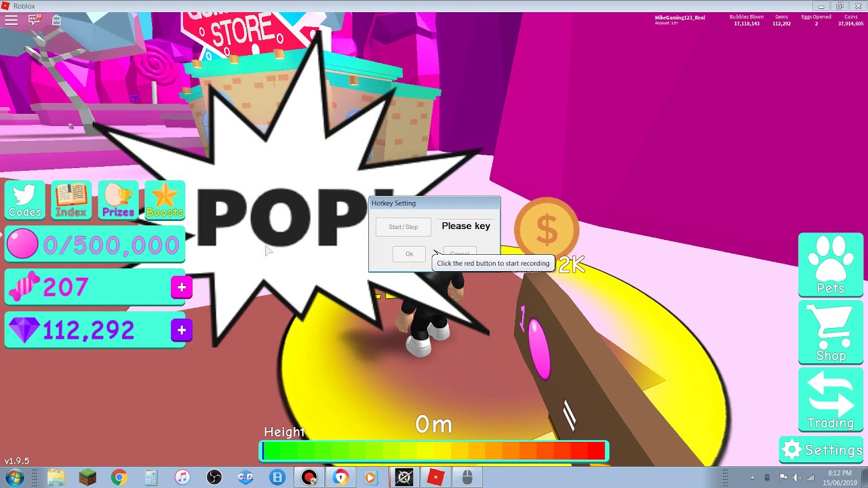Open the C.D taskbar icon
The width and height of the screenshot is (868, 488).
tap(245, 478)
